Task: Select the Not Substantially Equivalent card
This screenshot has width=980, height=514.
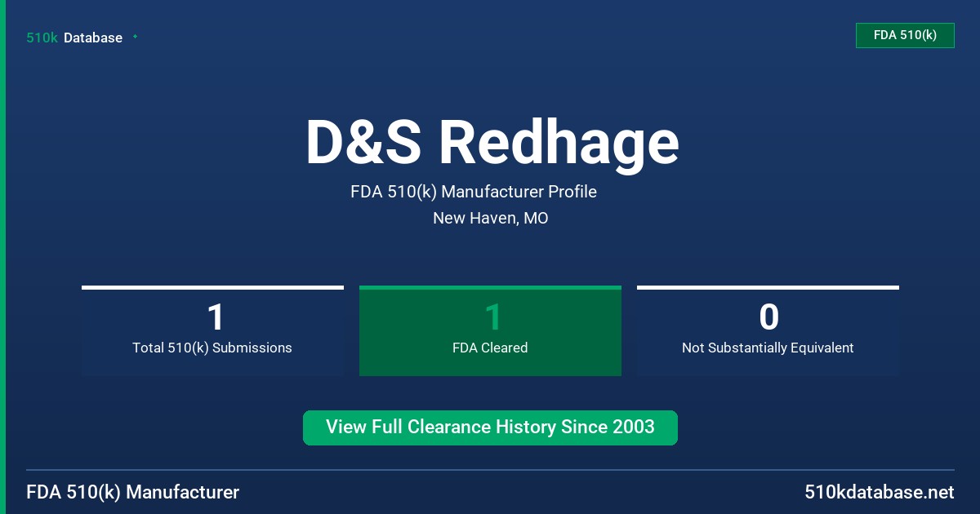Action: [768, 330]
